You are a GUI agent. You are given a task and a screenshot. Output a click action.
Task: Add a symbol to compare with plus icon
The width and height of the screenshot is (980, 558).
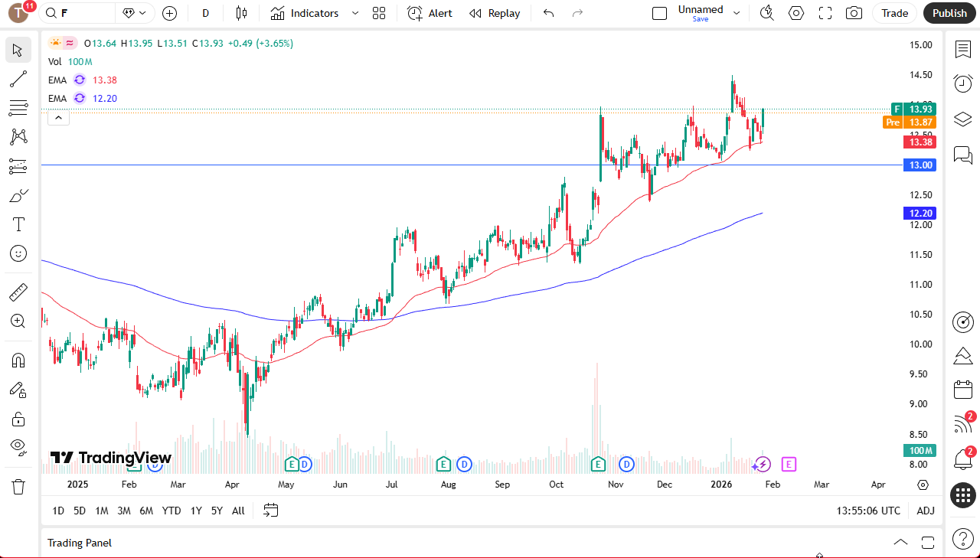pyautogui.click(x=170, y=13)
